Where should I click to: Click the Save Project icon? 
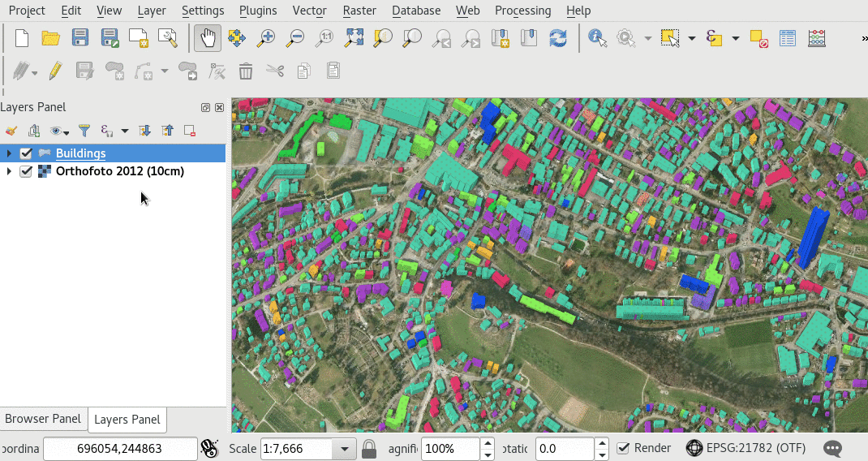[x=80, y=38]
